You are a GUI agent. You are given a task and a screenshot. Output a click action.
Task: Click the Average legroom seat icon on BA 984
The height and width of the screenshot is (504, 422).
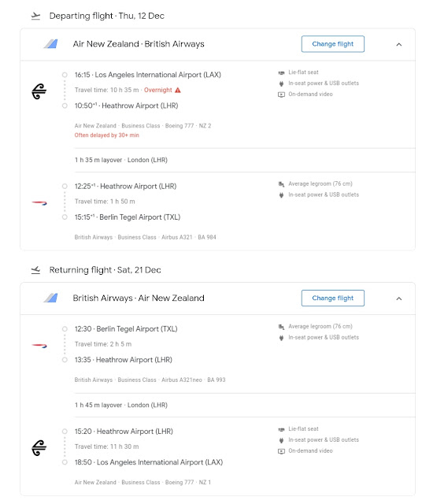tap(281, 184)
